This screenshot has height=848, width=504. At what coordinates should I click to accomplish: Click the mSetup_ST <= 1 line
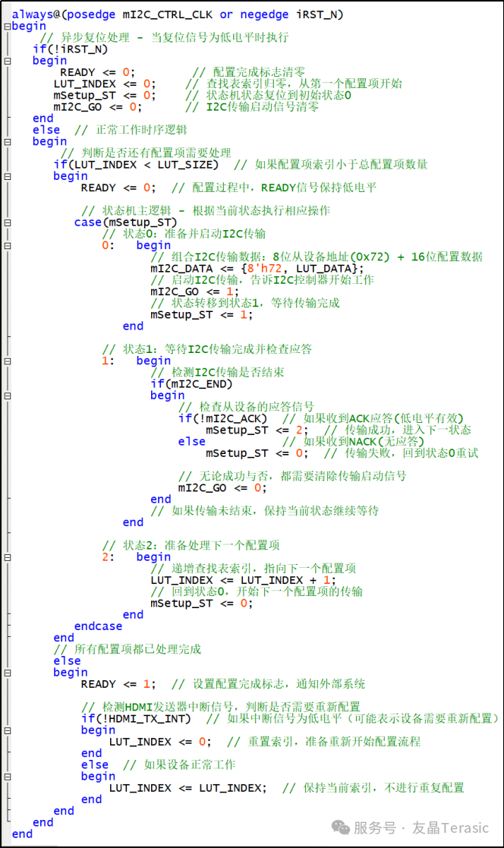click(x=201, y=315)
